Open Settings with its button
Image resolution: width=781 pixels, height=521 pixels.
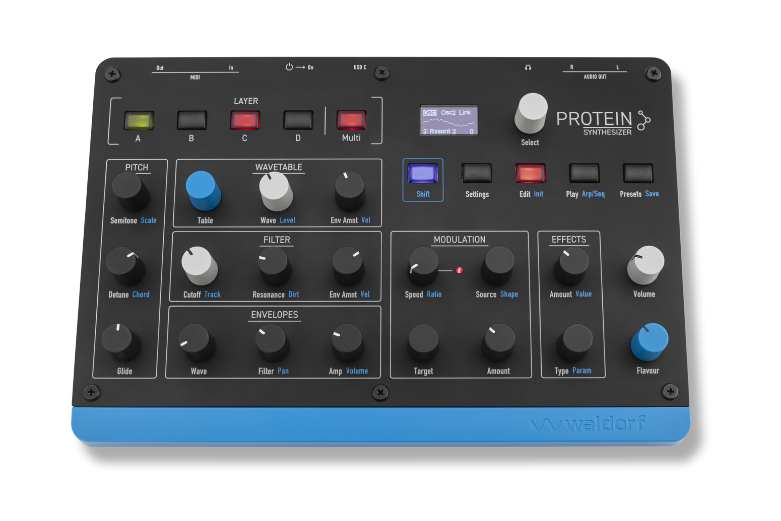[477, 173]
